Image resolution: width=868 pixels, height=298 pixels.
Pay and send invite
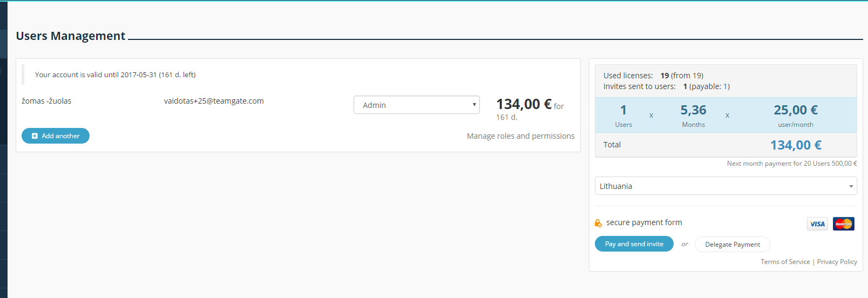pos(634,244)
